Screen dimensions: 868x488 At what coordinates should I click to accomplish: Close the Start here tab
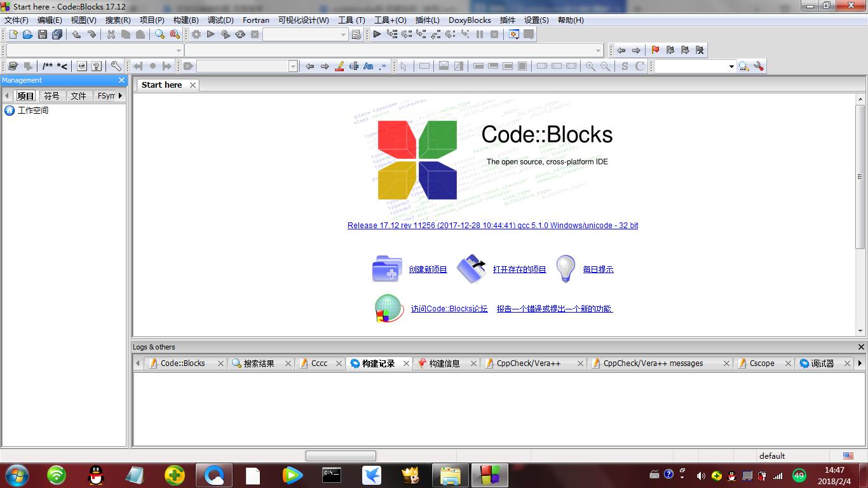tap(193, 85)
